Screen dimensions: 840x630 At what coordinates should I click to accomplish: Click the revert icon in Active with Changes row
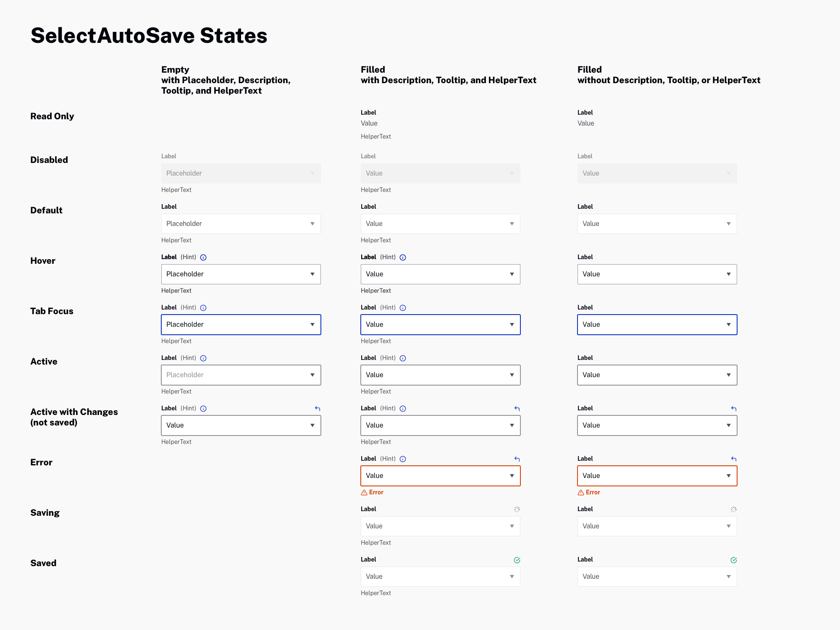pyautogui.click(x=317, y=408)
